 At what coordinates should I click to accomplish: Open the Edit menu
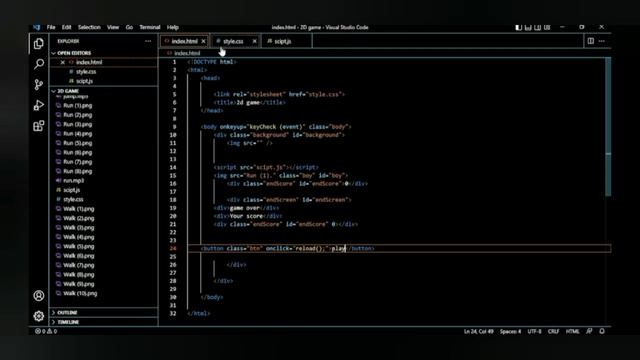point(67,27)
